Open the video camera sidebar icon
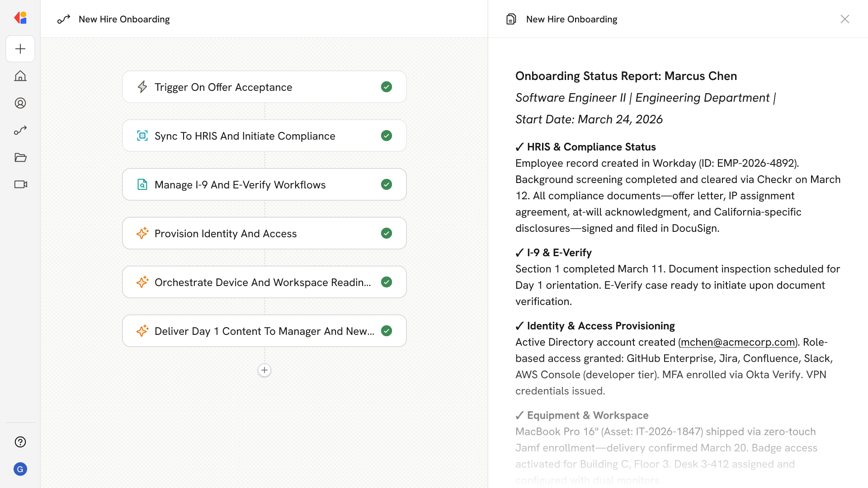Image resolution: width=868 pixels, height=488 pixels. (20, 184)
